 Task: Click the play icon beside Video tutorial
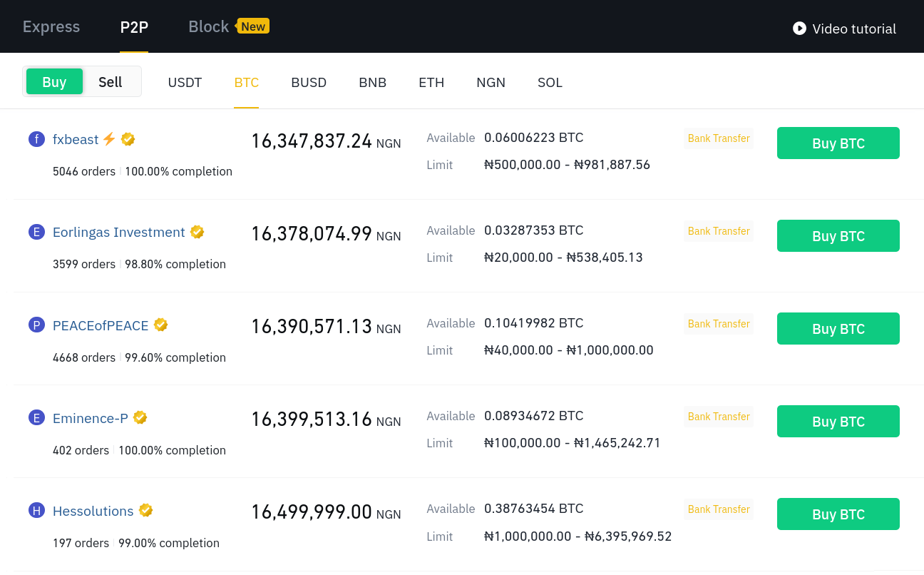coord(799,29)
